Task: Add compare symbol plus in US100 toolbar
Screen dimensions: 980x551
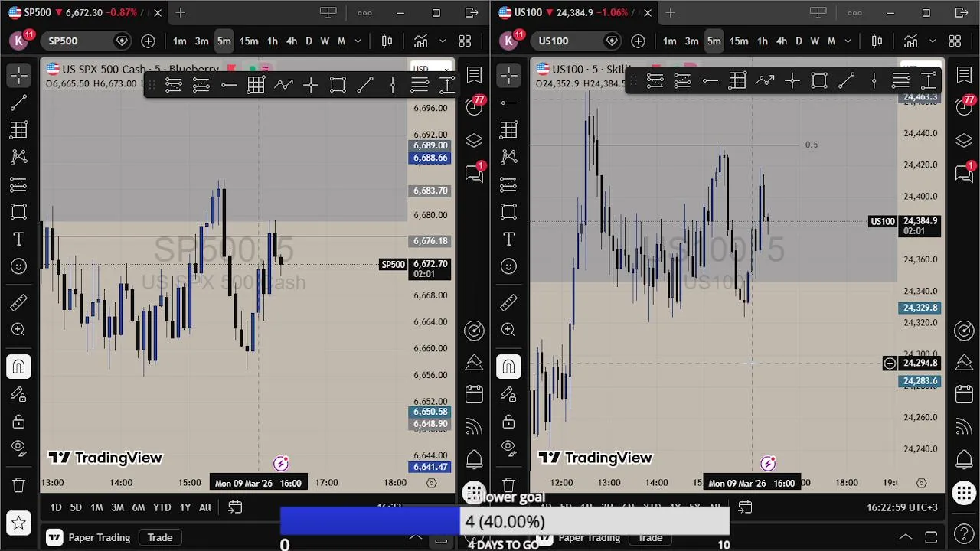Action: click(638, 41)
